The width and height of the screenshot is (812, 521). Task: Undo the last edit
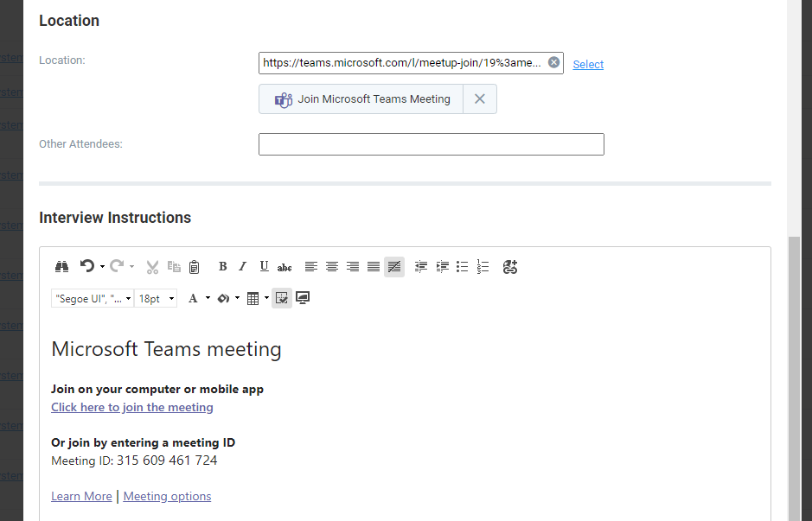[x=87, y=266]
